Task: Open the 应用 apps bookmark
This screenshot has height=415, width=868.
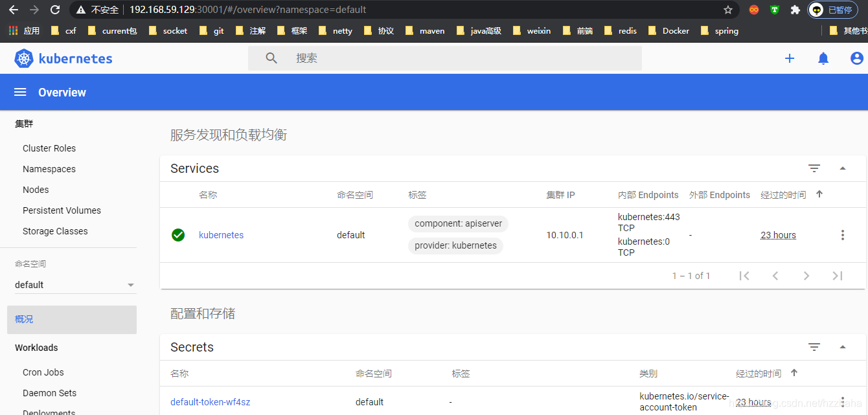Action: 24,30
